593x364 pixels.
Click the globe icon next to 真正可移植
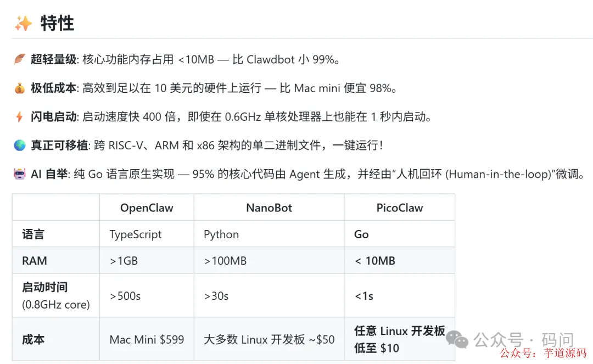click(19, 145)
